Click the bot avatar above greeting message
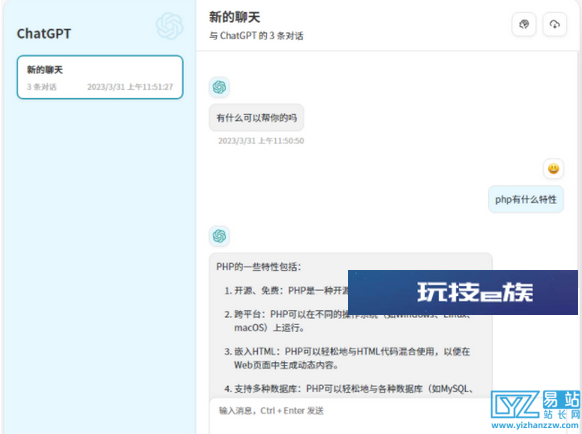 (x=219, y=87)
